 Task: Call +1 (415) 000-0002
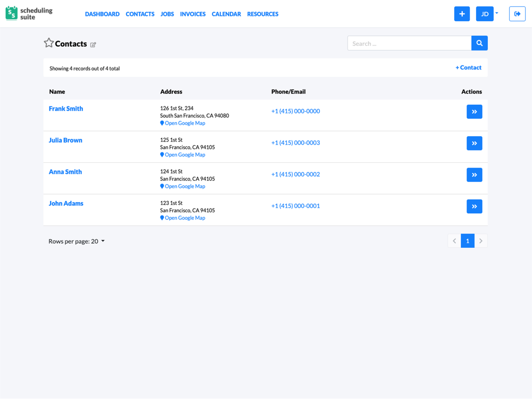[295, 174]
